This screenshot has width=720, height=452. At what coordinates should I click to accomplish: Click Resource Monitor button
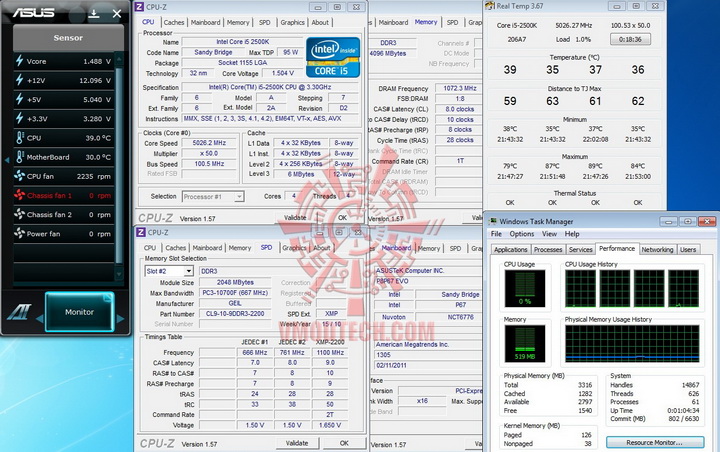tap(655, 442)
